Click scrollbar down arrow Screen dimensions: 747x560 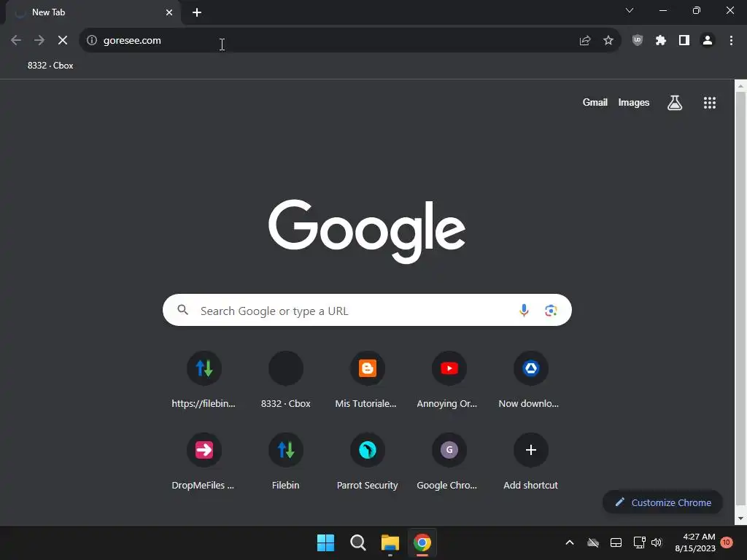(740, 518)
